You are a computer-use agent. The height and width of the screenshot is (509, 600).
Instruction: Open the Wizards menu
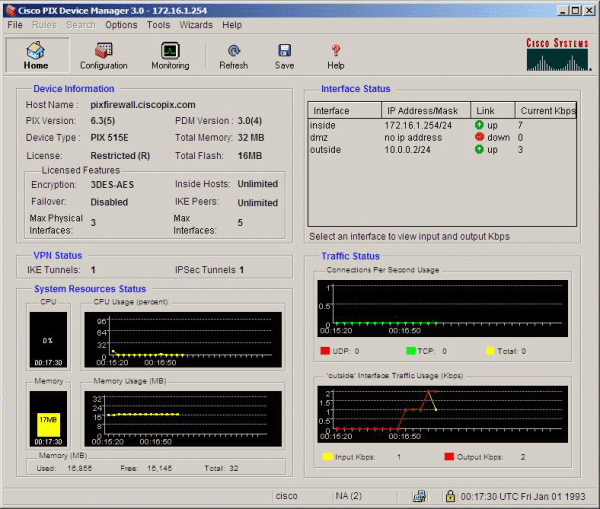pos(196,24)
